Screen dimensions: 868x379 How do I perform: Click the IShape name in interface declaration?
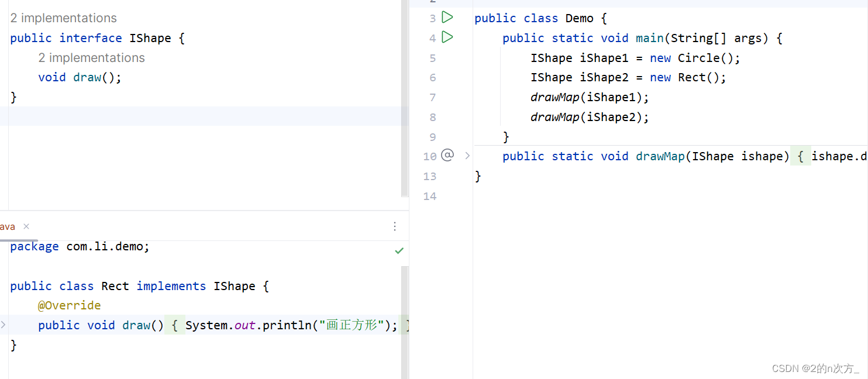[150, 39]
